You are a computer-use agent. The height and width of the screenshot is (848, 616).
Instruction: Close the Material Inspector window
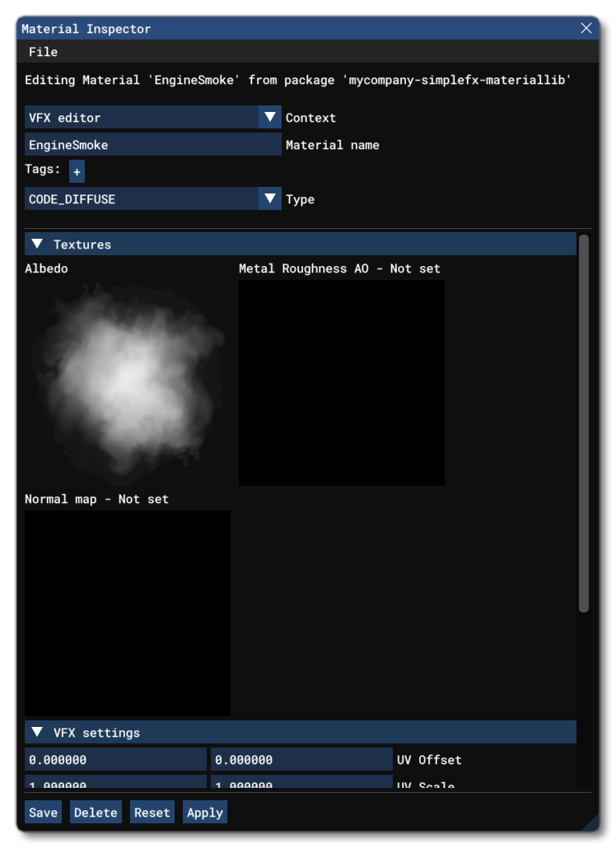(586, 29)
